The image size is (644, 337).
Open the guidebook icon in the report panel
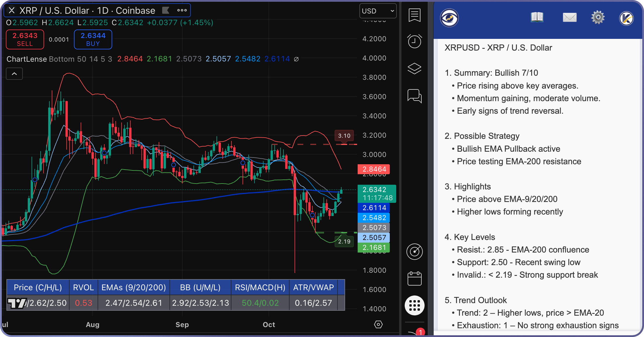pyautogui.click(x=537, y=17)
